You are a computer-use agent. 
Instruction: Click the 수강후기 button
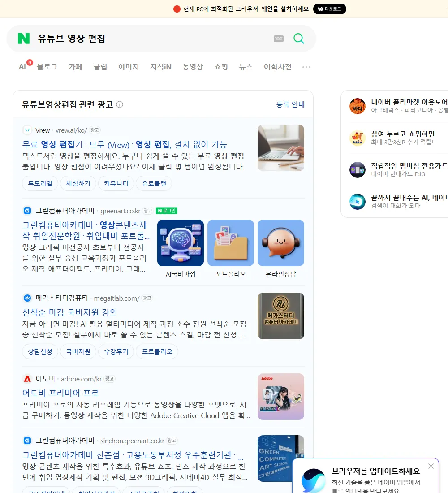click(116, 351)
